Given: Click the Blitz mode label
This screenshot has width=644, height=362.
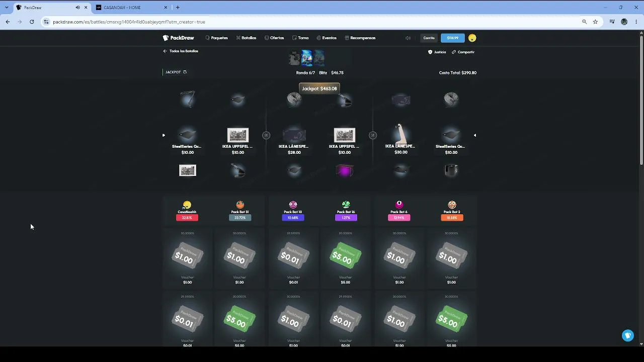Looking at the screenshot, I should pyautogui.click(x=323, y=73).
